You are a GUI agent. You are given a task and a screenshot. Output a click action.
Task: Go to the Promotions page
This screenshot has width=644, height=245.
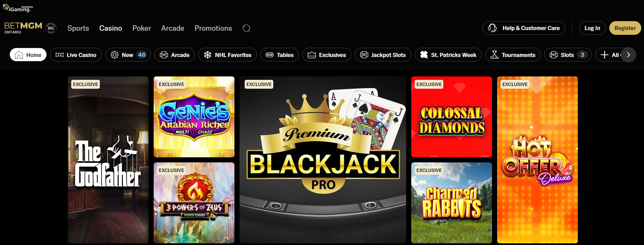coord(213,28)
